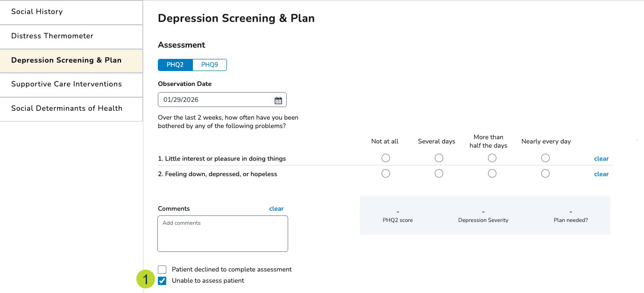Open Social History section in sidebar

[x=71, y=12]
